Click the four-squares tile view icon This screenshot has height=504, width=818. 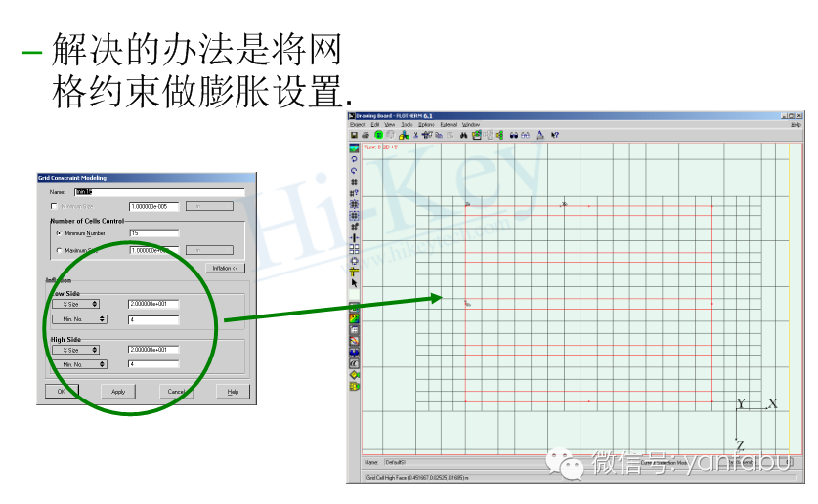[x=354, y=249]
